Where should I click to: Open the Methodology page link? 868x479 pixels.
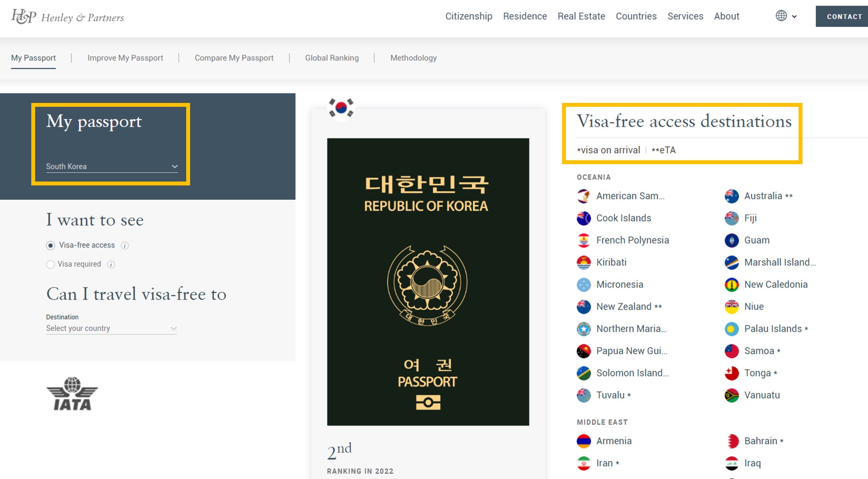(413, 58)
